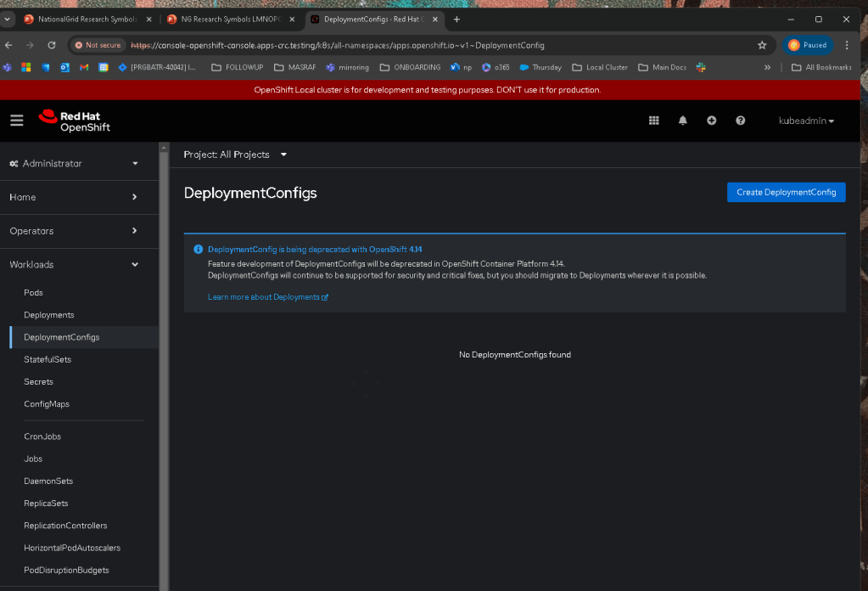
Task: Click the browser back arrow
Action: [8, 45]
